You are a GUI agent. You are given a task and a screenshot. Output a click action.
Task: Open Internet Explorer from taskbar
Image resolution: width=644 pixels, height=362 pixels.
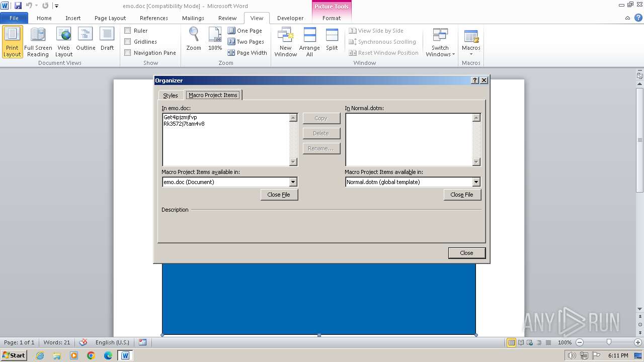(40, 355)
